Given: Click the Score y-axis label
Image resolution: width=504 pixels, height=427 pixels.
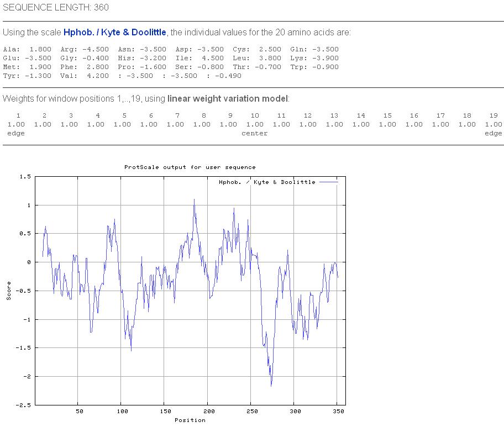Looking at the screenshot, I should coord(9,291).
